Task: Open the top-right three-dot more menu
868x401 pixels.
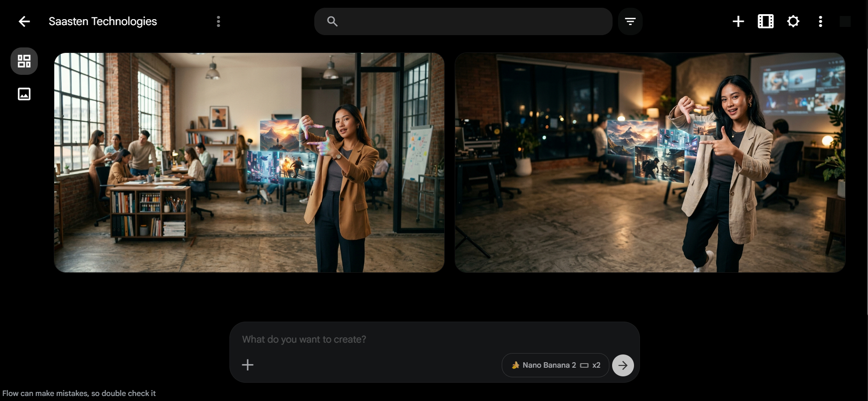Action: tap(820, 21)
